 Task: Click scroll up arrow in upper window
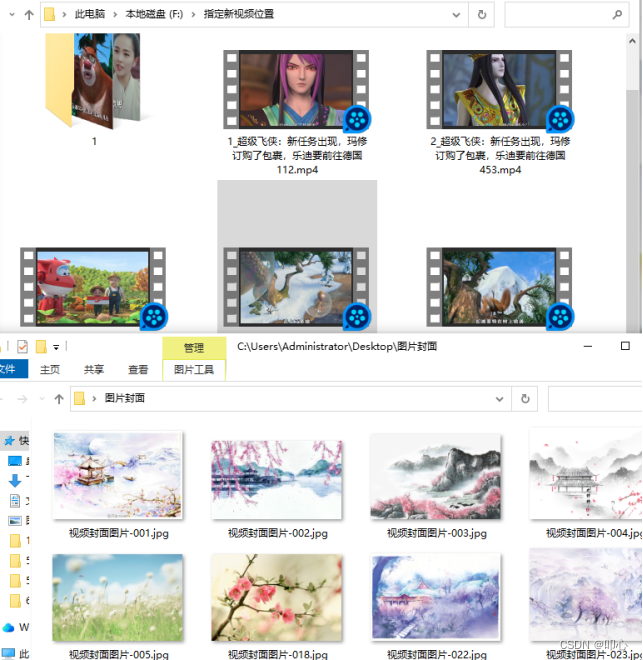[632, 41]
